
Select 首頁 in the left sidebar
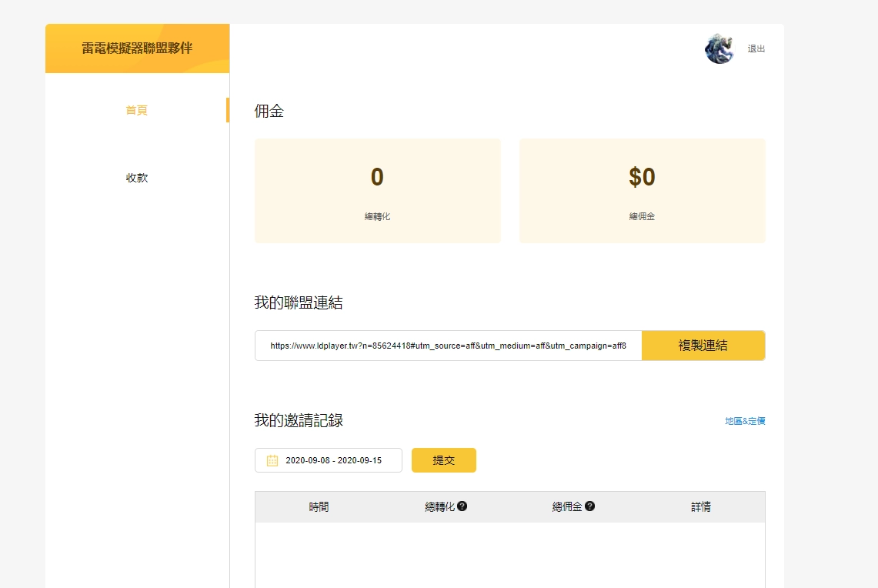[x=136, y=110]
